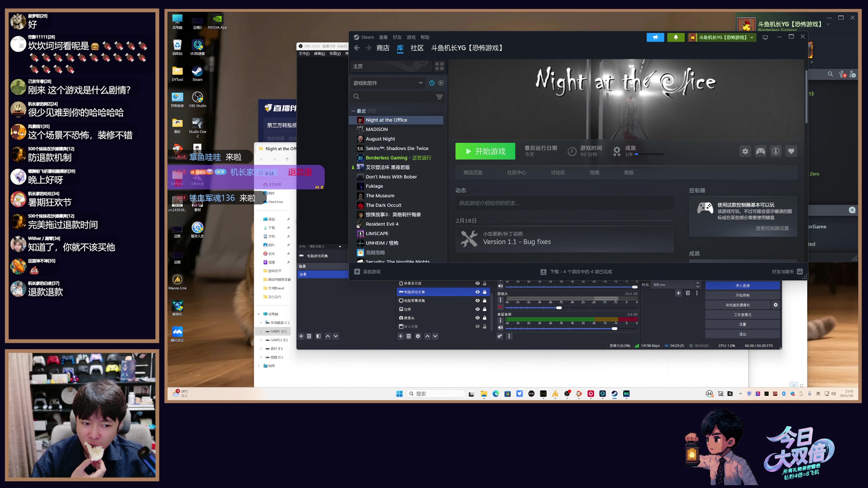Open the Steam menu in Steam's menu bar
Viewport: 868px width, 488px height.
pos(367,37)
